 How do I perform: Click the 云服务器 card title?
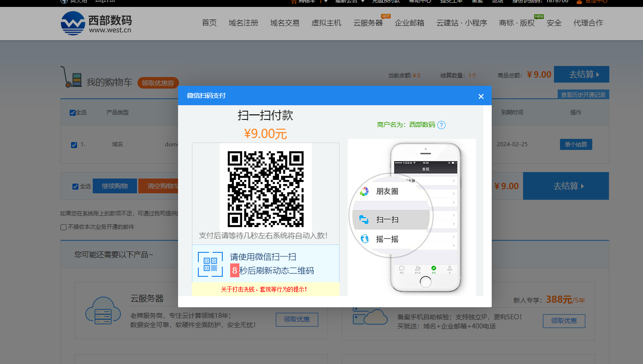tap(147, 298)
